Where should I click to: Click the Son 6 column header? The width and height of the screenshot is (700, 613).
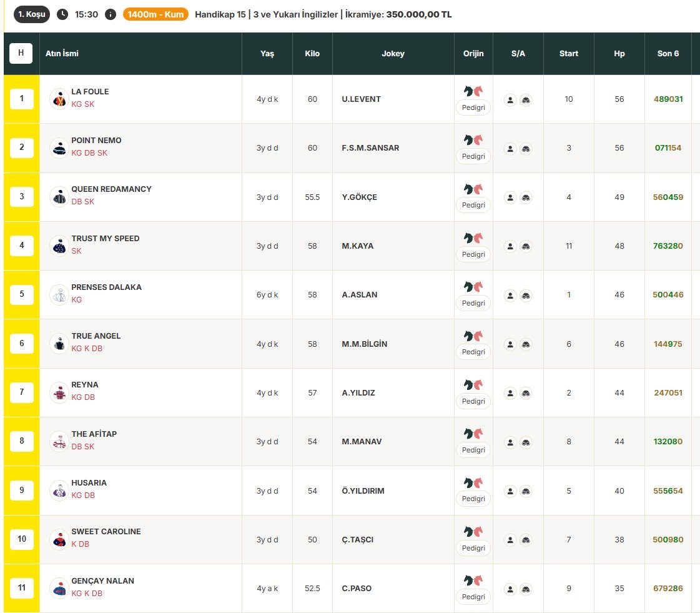coord(668,54)
